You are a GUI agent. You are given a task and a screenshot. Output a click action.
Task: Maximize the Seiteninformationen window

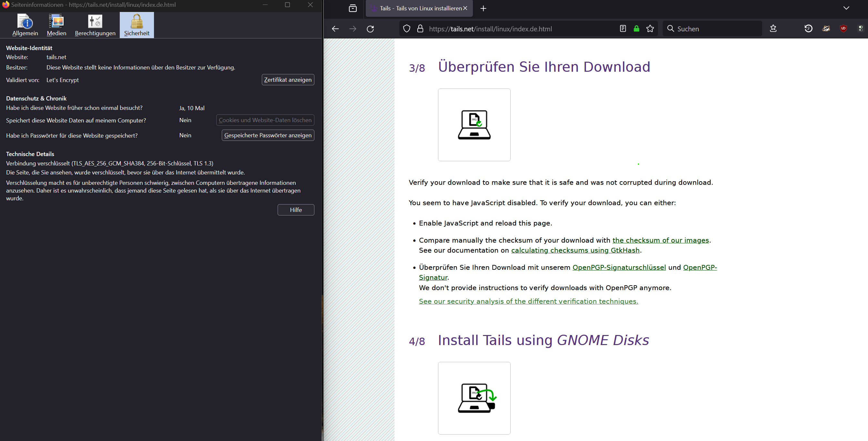click(287, 5)
